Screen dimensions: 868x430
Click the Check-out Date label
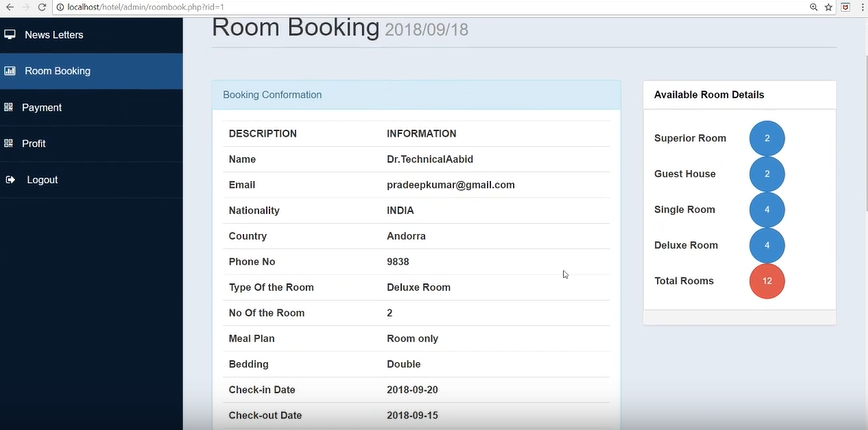pos(265,415)
